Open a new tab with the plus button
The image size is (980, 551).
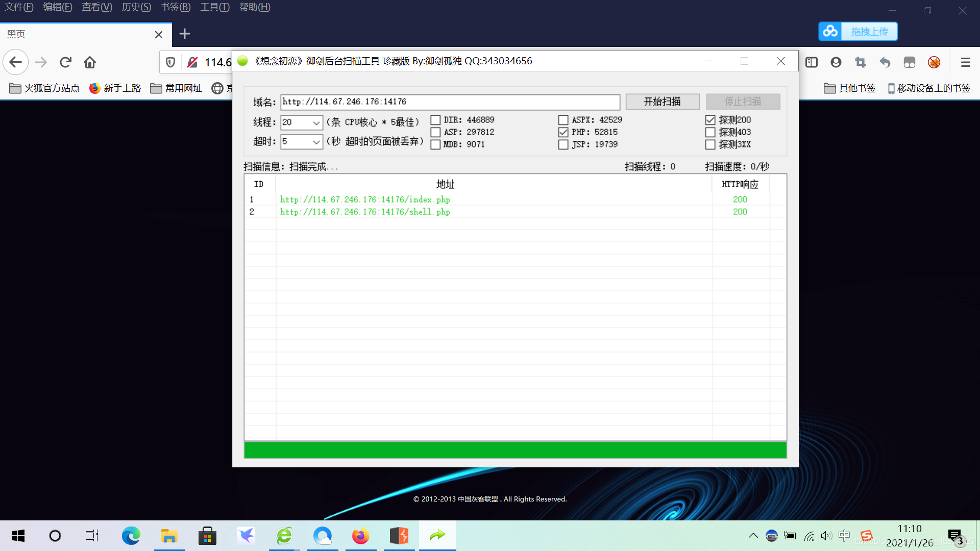click(185, 34)
